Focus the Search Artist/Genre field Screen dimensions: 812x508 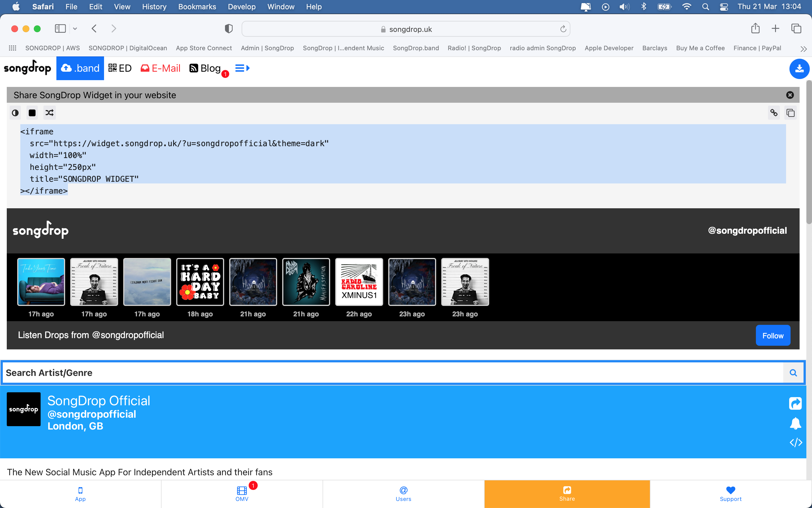point(392,373)
